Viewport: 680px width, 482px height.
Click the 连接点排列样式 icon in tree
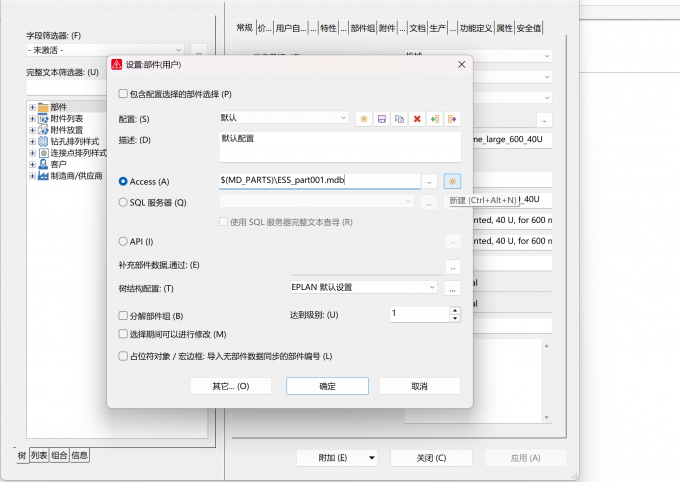pyautogui.click(x=43, y=153)
